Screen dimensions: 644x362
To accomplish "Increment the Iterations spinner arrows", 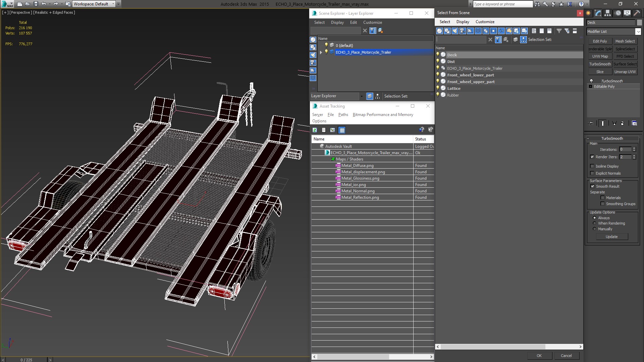I will point(634,149).
